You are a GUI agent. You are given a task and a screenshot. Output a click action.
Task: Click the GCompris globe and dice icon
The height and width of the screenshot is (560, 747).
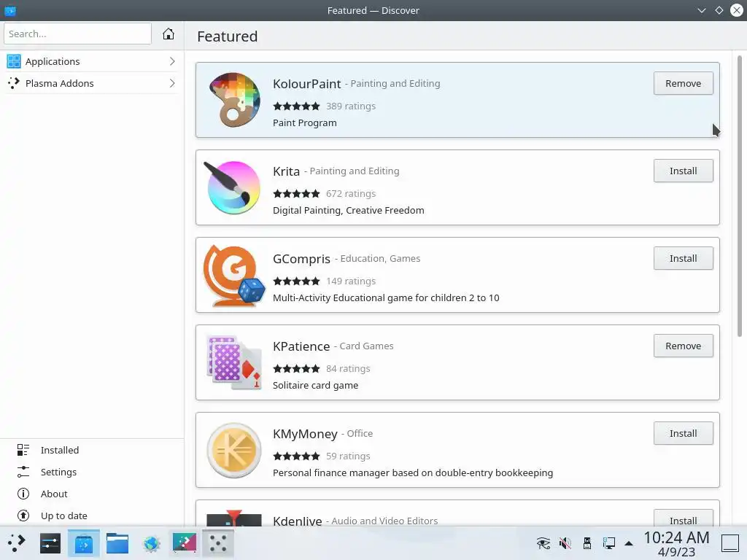[x=234, y=275]
